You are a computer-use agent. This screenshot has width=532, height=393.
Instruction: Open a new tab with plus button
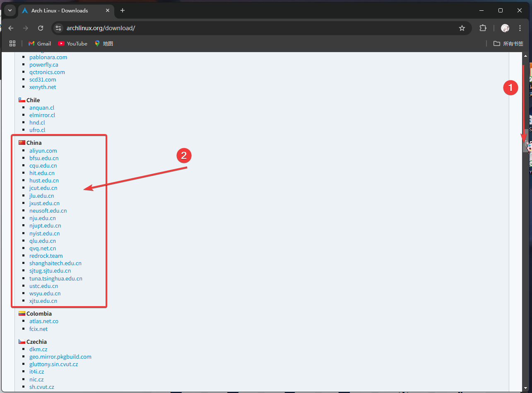[x=123, y=10]
